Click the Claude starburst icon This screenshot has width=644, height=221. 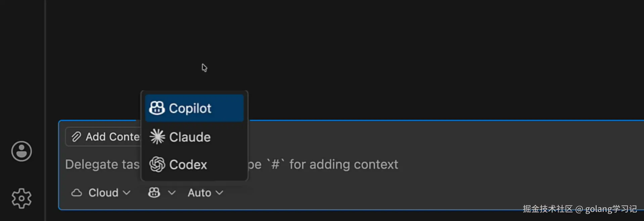point(157,137)
